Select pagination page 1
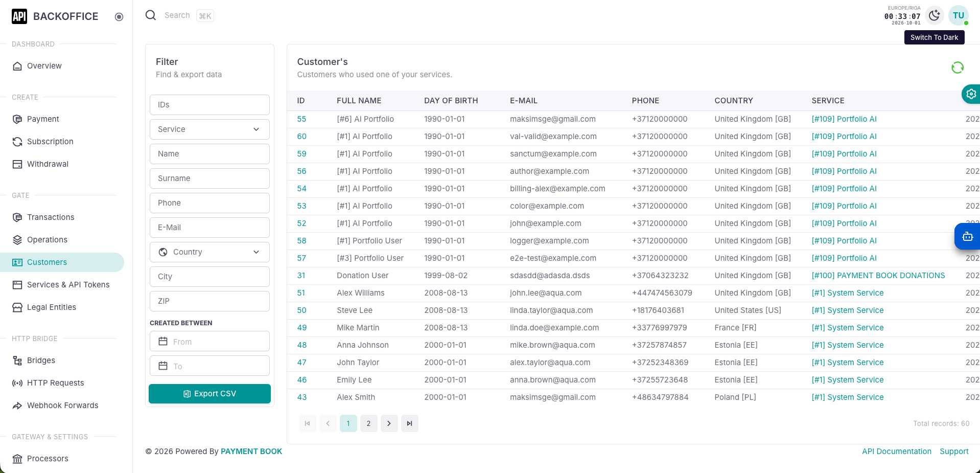The width and height of the screenshot is (980, 473). click(x=348, y=423)
